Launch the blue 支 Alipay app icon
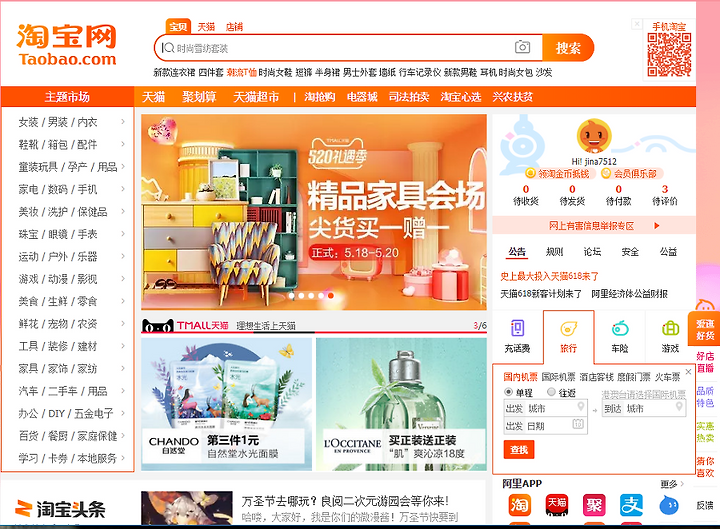The image size is (720, 529). point(631,505)
